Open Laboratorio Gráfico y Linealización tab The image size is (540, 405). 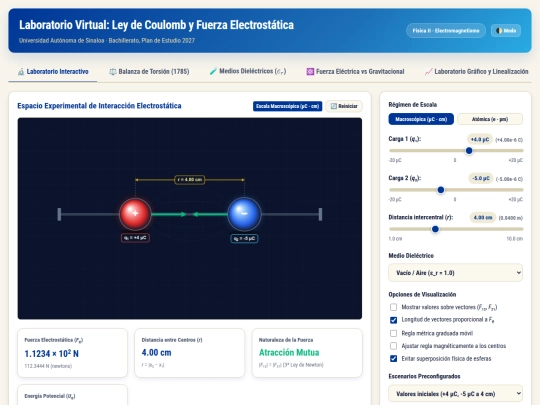(x=477, y=72)
